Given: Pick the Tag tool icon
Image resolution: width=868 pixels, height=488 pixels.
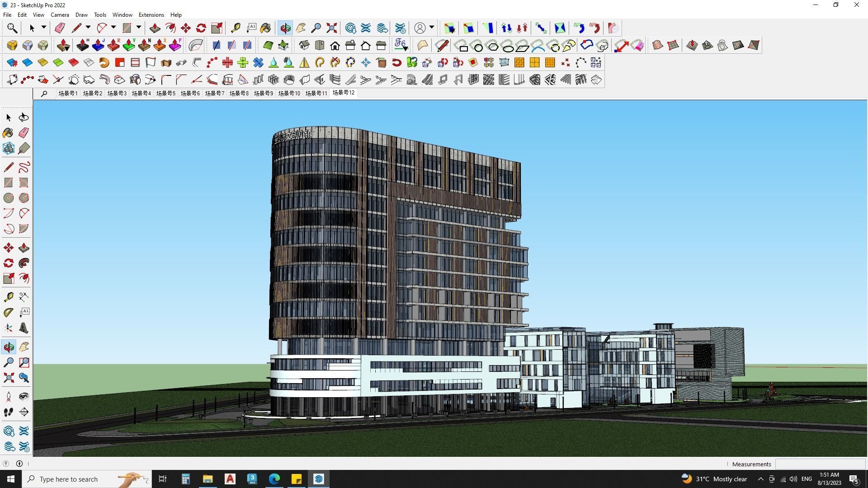Looking at the screenshot, I should [24, 148].
